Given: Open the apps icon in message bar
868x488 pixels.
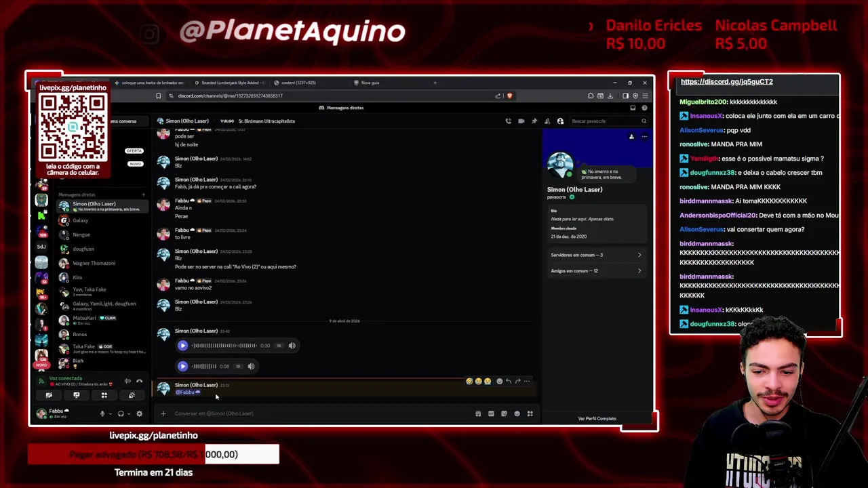Looking at the screenshot, I should tap(530, 413).
